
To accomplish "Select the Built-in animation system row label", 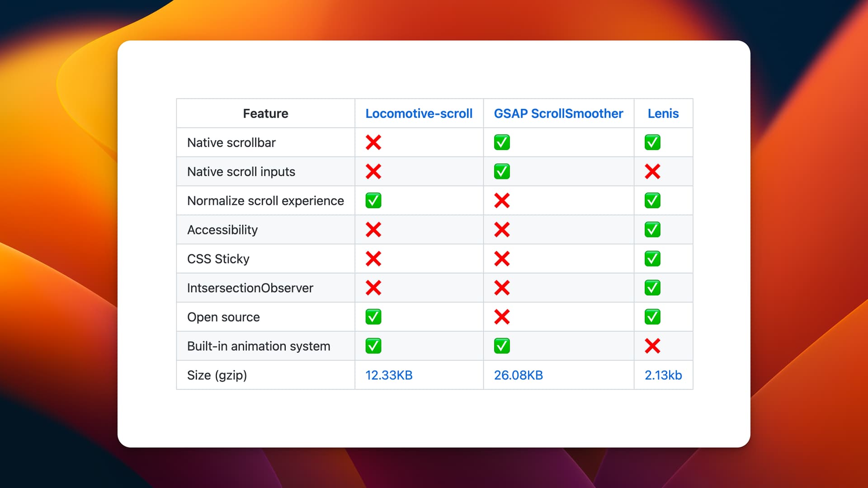I will coord(259,346).
